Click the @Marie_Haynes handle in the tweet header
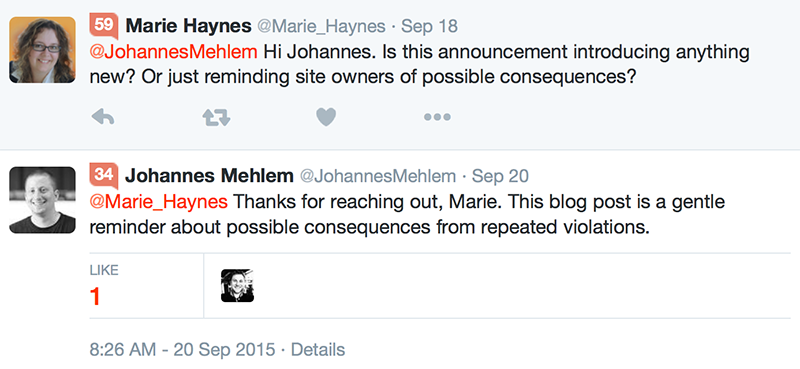The image size is (800, 369). (x=321, y=27)
